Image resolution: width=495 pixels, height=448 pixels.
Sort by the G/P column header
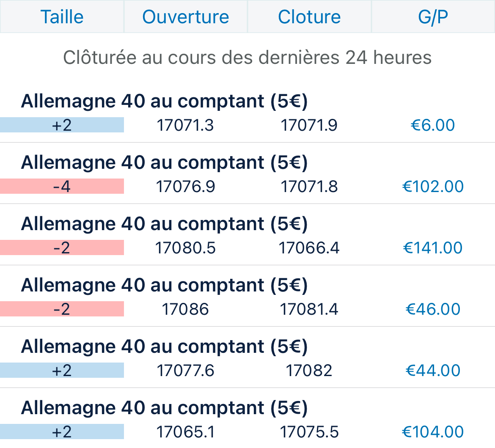(433, 17)
